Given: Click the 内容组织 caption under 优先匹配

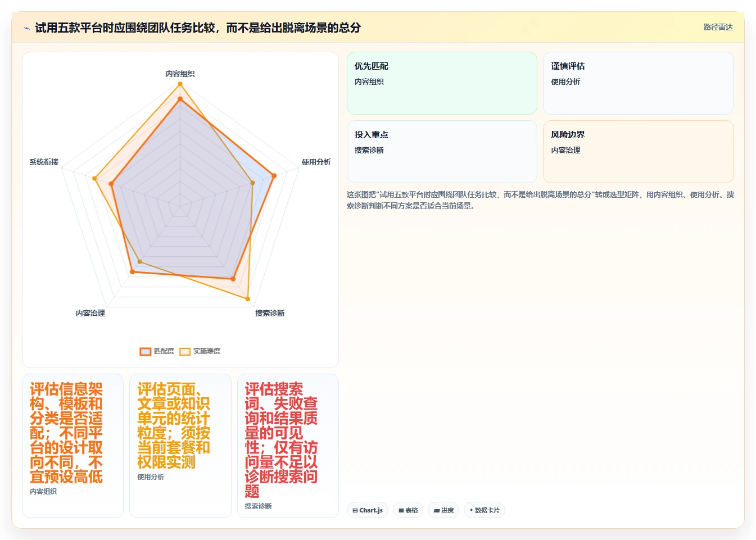Looking at the screenshot, I should click(369, 81).
